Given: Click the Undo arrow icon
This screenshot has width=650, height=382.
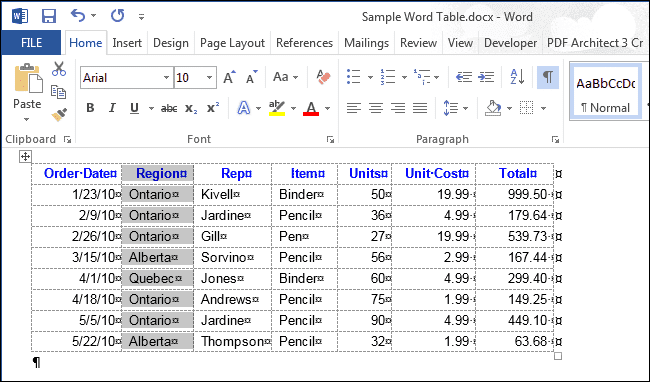Looking at the screenshot, I should pyautogui.click(x=78, y=16).
